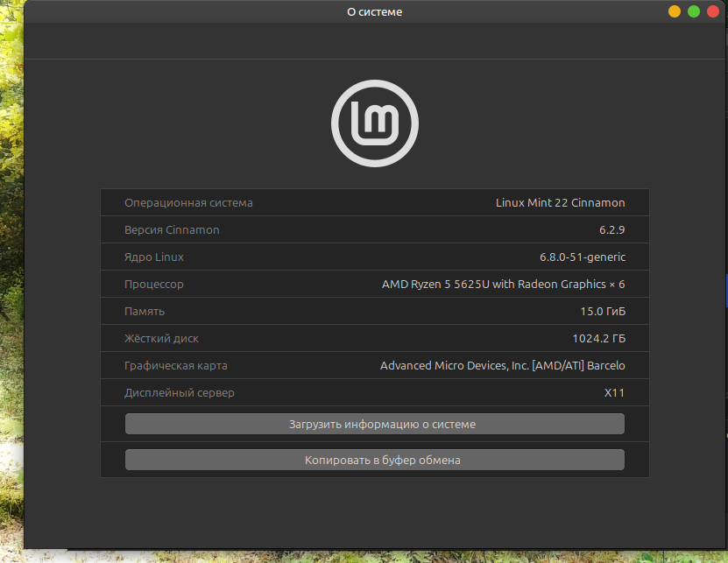This screenshot has height=563, width=728.
Task: Click the 'Ядро Linux' label
Action: pyautogui.click(x=153, y=257)
